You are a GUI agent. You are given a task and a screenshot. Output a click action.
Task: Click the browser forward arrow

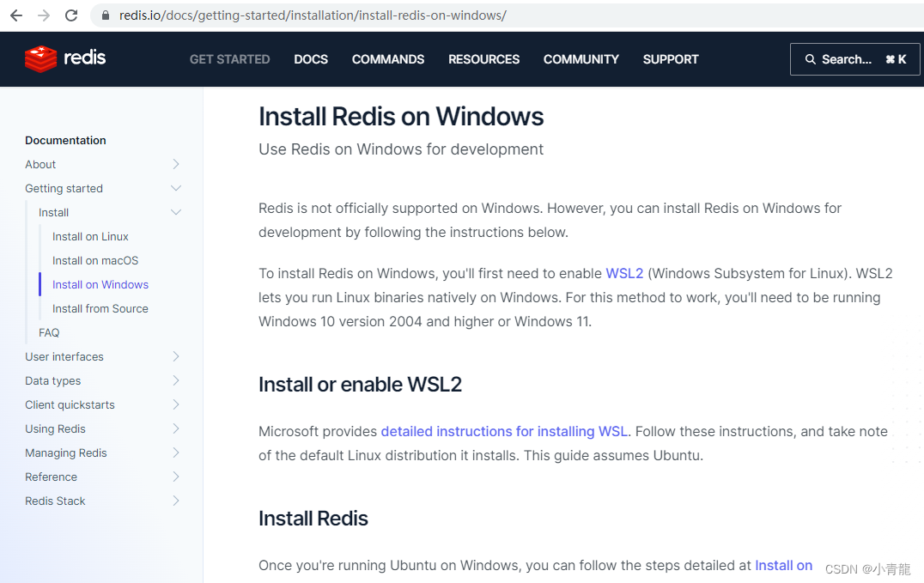click(x=44, y=15)
